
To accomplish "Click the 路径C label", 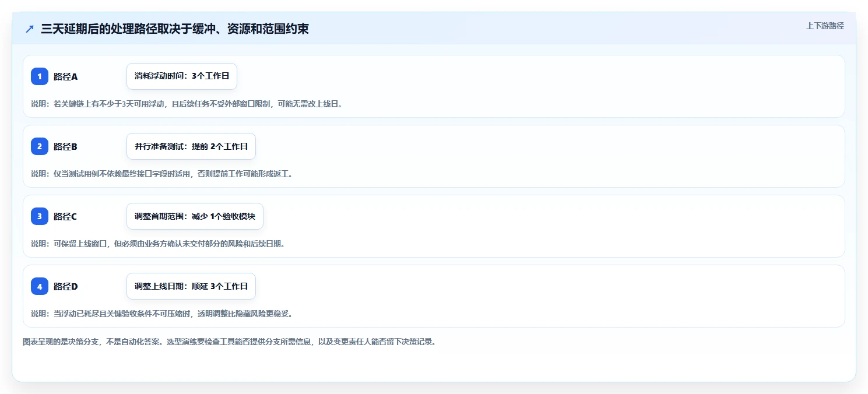I will pos(65,216).
